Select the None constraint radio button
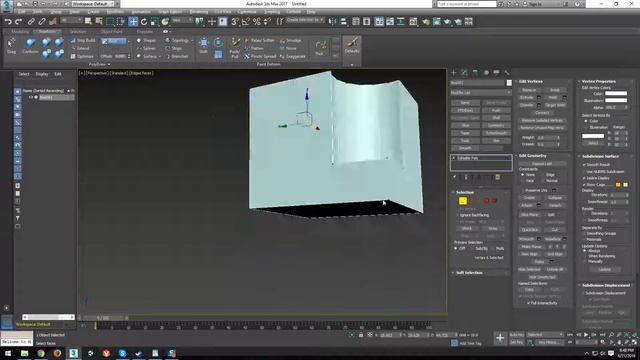Image resolution: width=640 pixels, height=360 pixels. click(x=523, y=175)
